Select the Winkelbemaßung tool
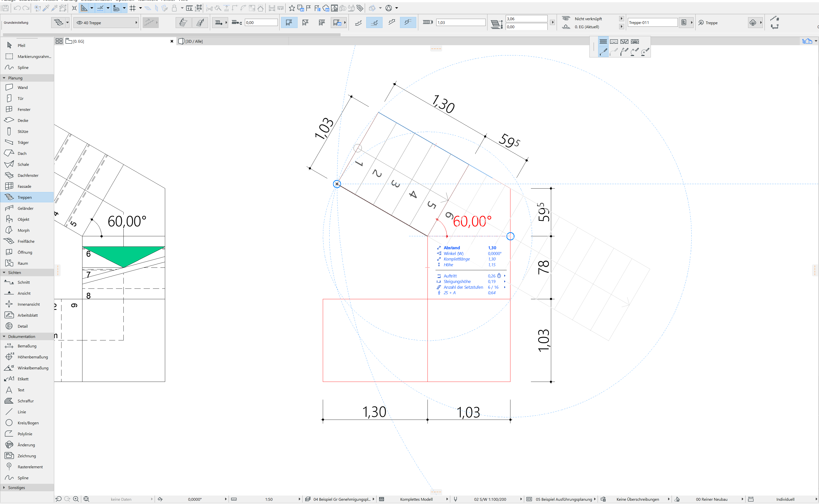The image size is (819, 504). point(33,368)
